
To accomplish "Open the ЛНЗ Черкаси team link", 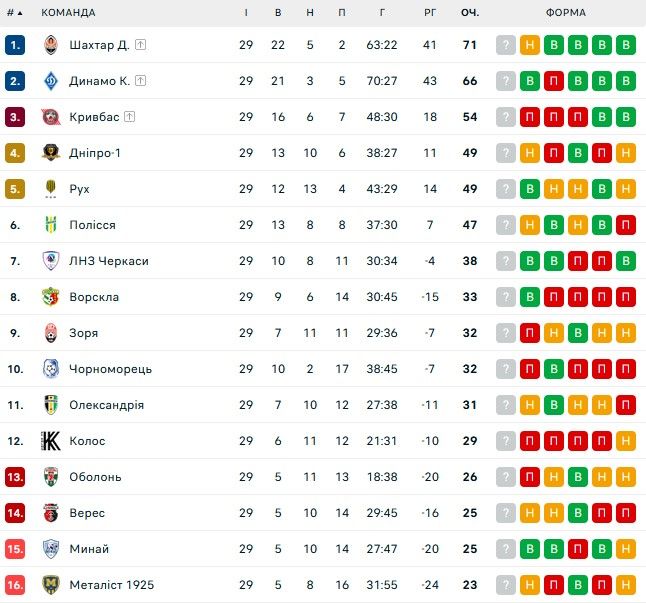I will 109,261.
